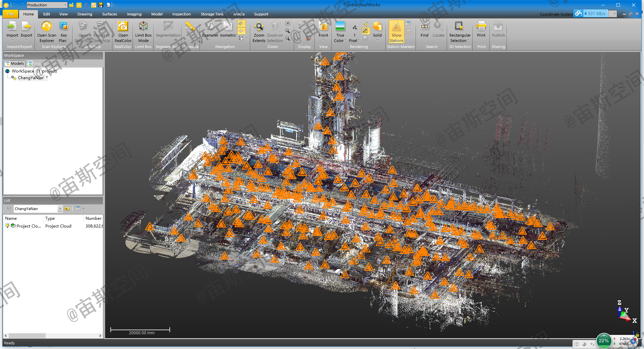Expand the Key Plan dropdown arrow
The width and height of the screenshot is (644, 349).
coord(68,41)
